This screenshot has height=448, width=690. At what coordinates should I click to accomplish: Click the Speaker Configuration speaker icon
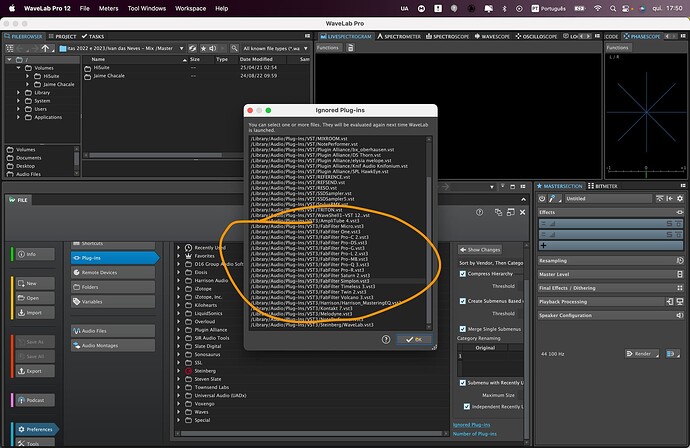680,315
